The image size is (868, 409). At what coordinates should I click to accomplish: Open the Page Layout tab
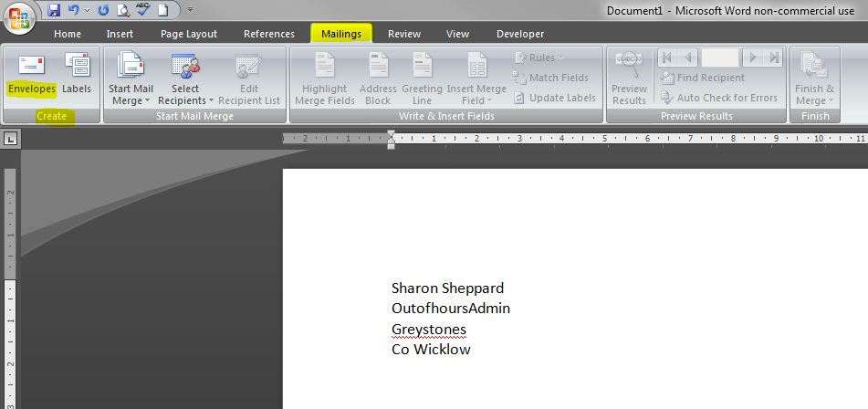pos(189,34)
